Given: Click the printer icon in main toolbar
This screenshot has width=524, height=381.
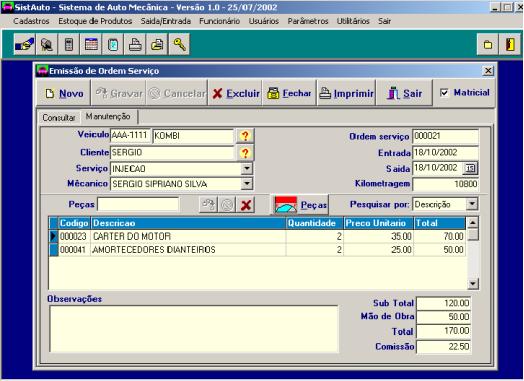Looking at the screenshot, I should [135, 44].
